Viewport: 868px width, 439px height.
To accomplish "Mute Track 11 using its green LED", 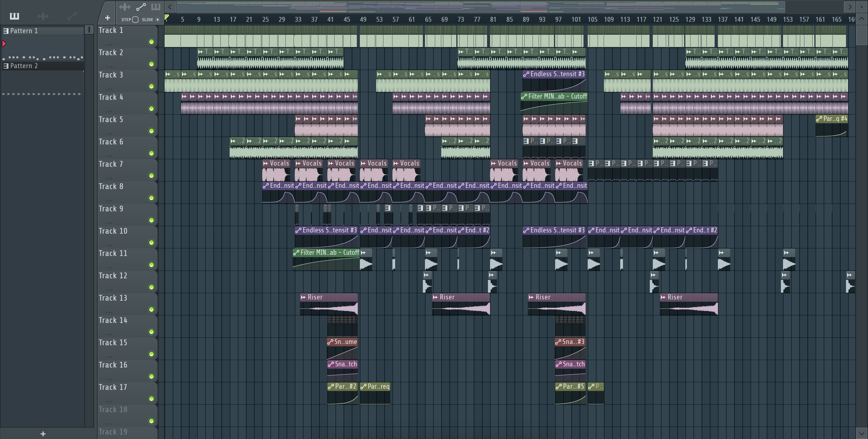I will point(152,265).
